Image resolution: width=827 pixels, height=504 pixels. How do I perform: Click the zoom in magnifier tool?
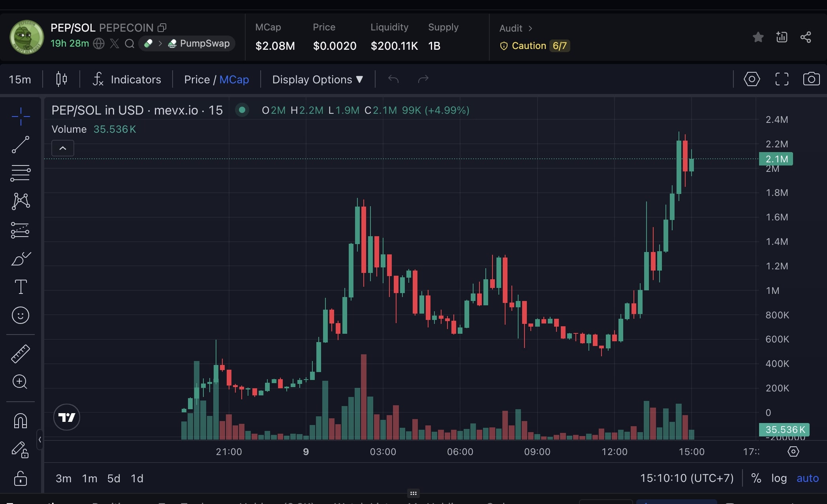[21, 382]
